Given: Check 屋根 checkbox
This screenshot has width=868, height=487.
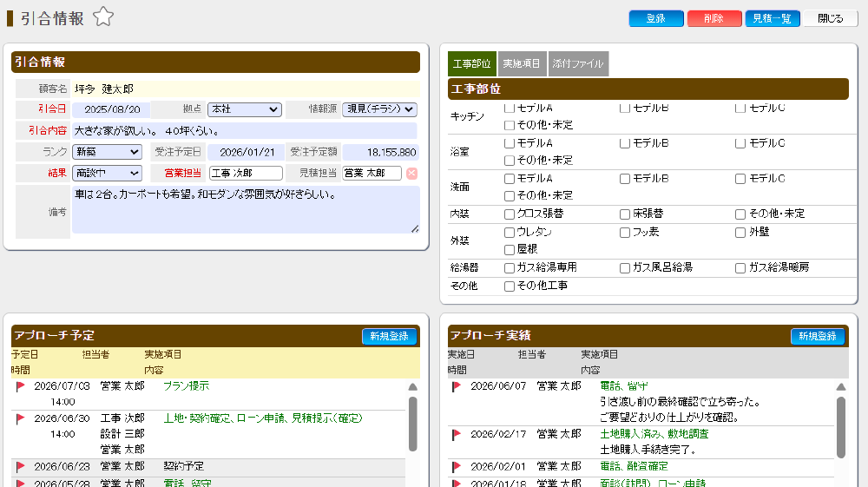Looking at the screenshot, I should (510, 250).
